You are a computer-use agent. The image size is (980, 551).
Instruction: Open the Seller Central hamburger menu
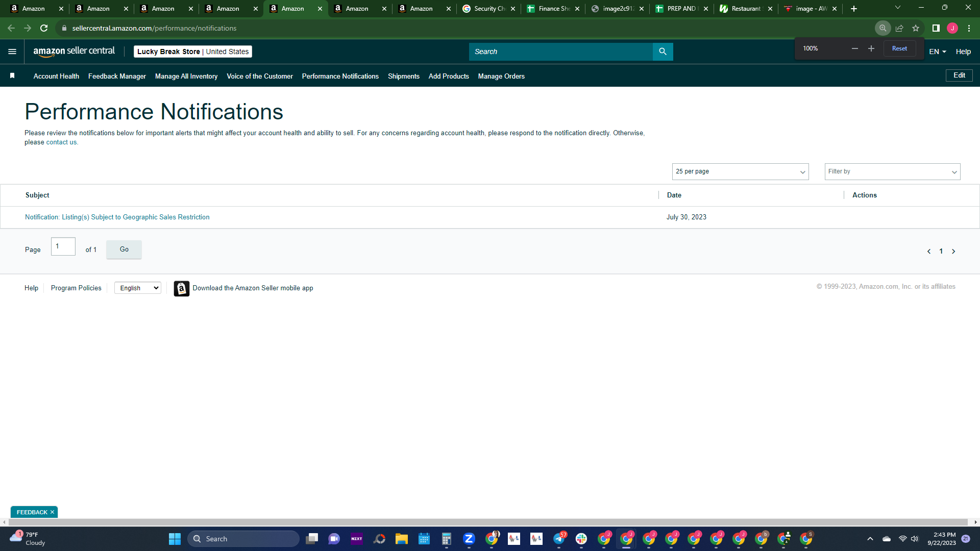pos(12,52)
